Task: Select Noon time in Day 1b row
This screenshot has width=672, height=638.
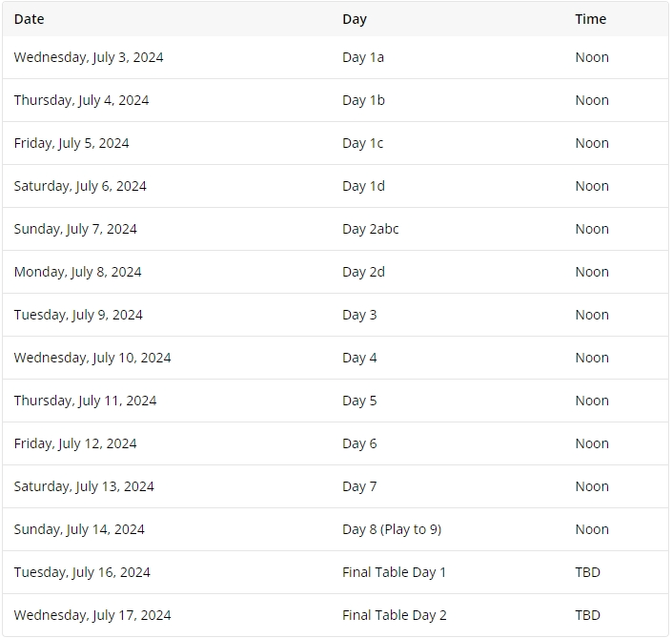Action: (592, 100)
